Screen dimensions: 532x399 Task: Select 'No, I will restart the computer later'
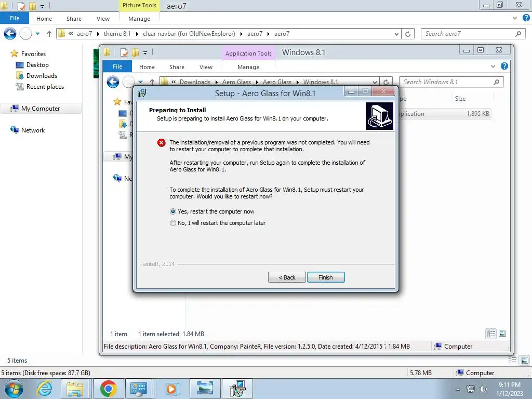pos(218,223)
